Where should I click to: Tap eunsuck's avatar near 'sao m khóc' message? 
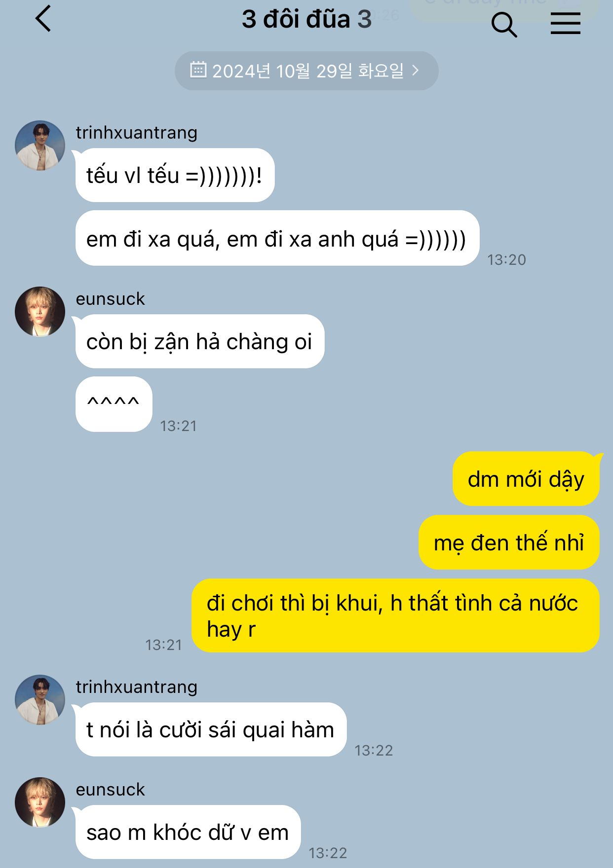[40, 802]
